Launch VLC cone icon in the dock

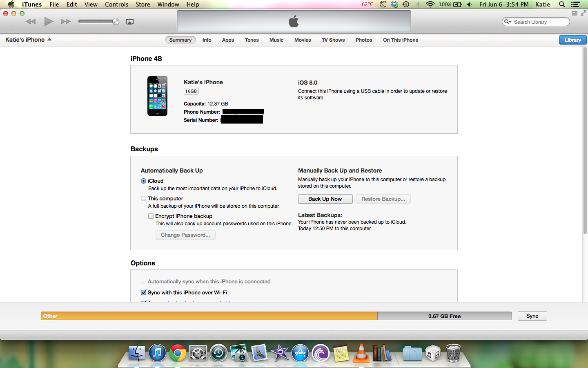pos(361,353)
